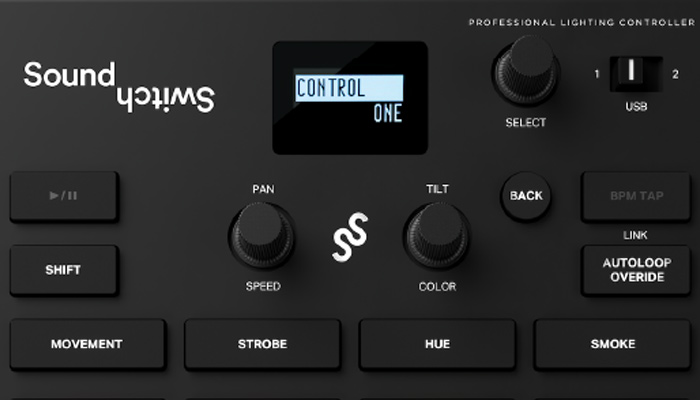Click the SoundSwitch brand logo text
Image resolution: width=700 pixels, height=400 pixels.
coord(119,87)
